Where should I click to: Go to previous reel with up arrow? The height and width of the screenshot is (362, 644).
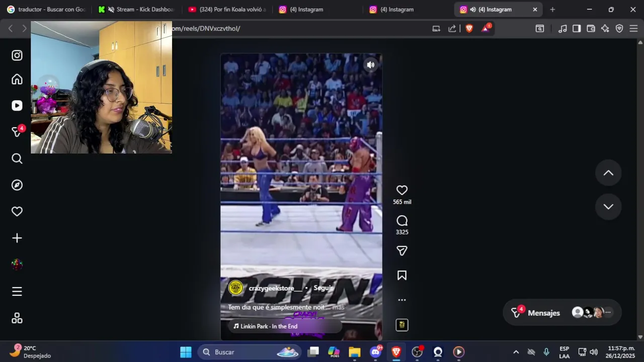point(608,173)
